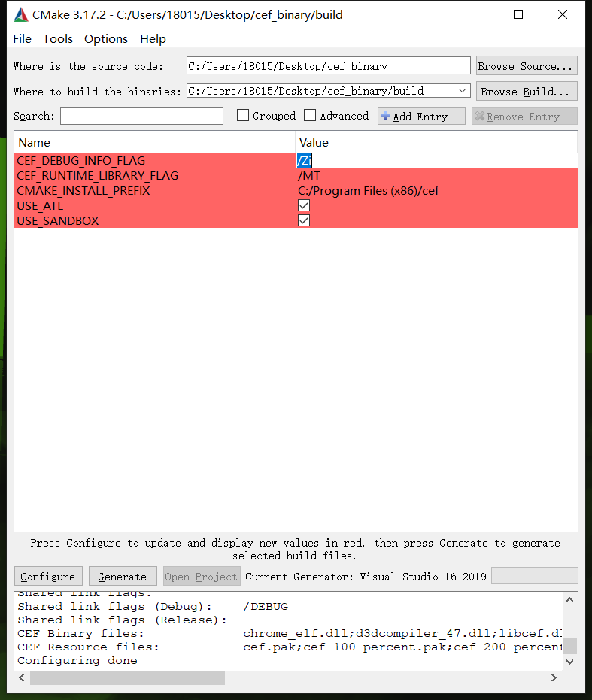The image size is (592, 700).
Task: Click the Search input field
Action: pyautogui.click(x=141, y=116)
